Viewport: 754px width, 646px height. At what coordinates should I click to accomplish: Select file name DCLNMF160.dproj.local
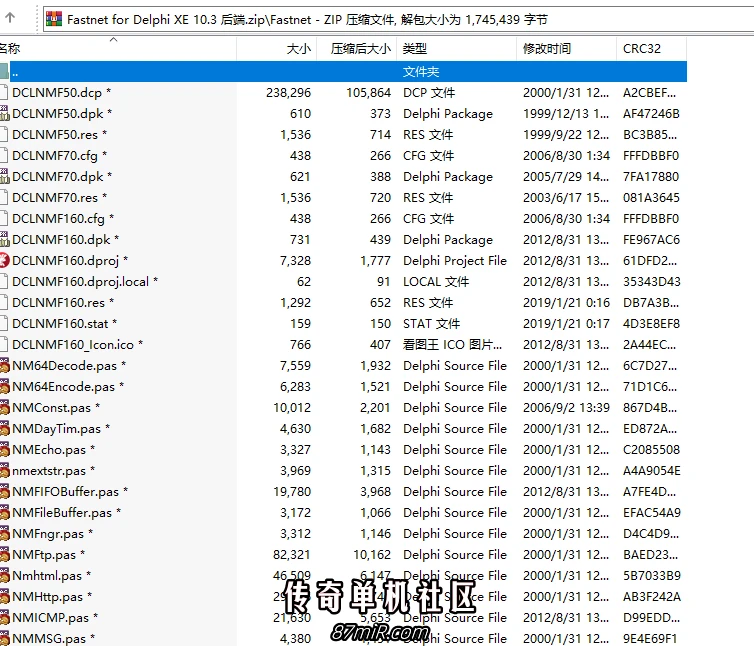[85, 281]
